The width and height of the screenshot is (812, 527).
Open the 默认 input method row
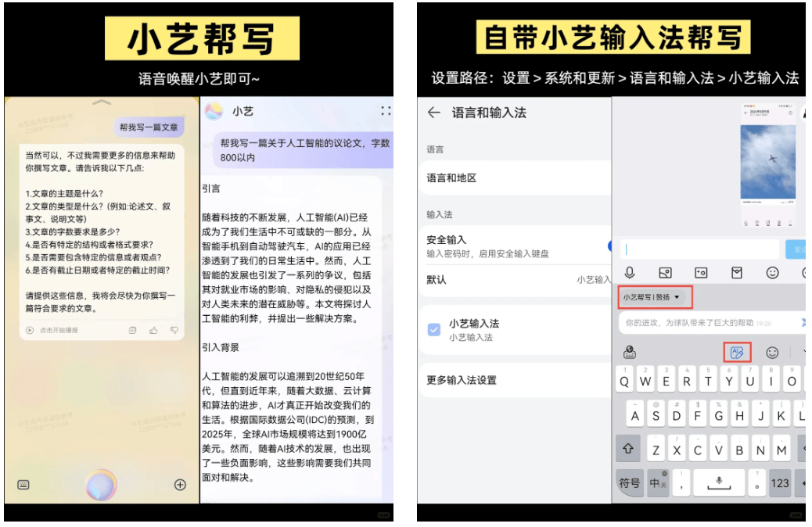(515, 280)
